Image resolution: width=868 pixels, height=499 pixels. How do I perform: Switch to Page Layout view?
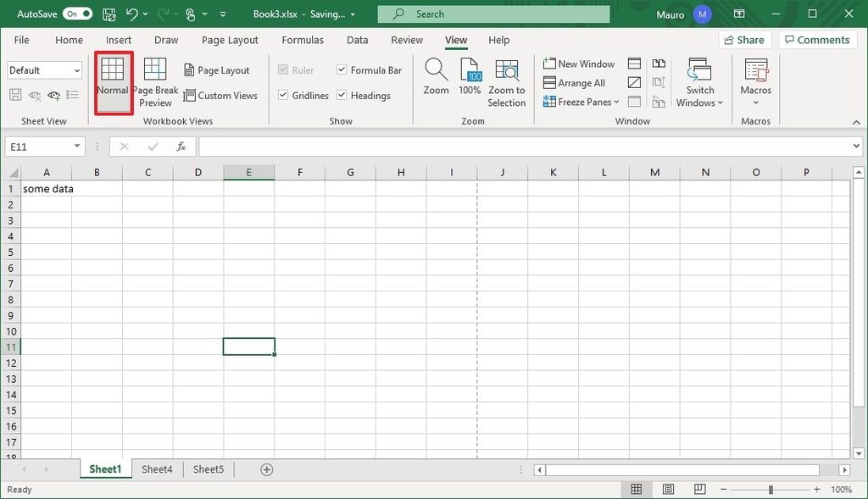219,69
